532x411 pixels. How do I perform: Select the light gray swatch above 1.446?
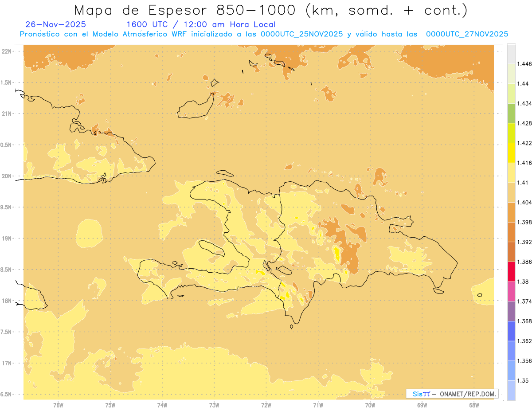[x=511, y=54]
